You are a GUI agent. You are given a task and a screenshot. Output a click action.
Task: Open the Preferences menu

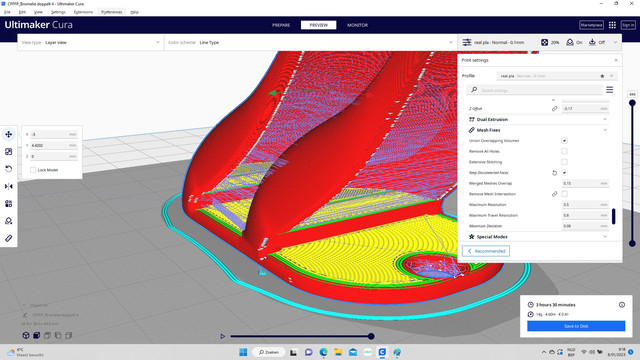click(x=111, y=12)
